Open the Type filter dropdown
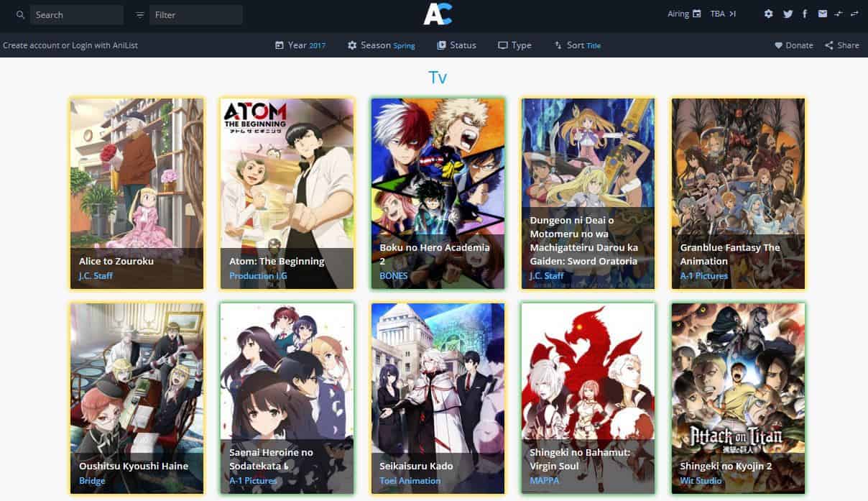868x501 pixels. click(x=514, y=45)
